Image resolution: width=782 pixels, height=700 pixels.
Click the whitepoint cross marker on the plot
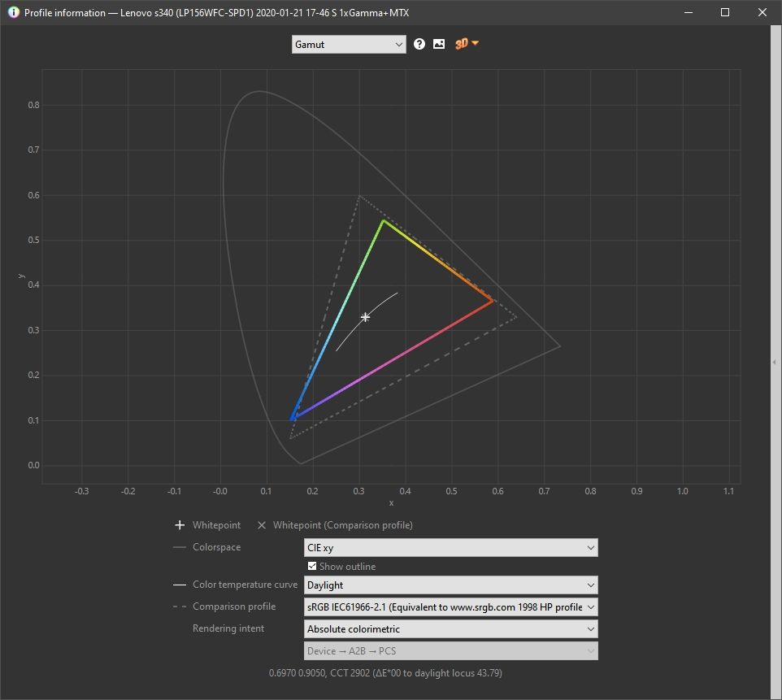(366, 317)
